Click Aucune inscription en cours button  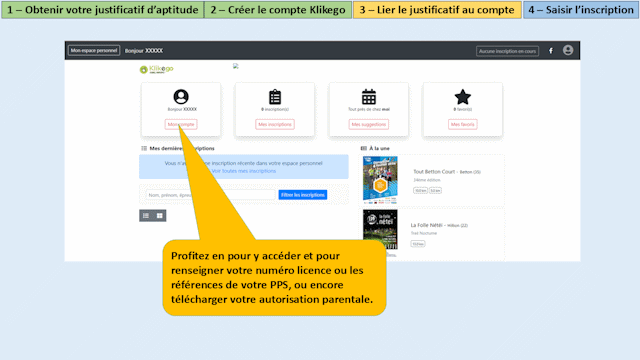pyautogui.click(x=507, y=51)
